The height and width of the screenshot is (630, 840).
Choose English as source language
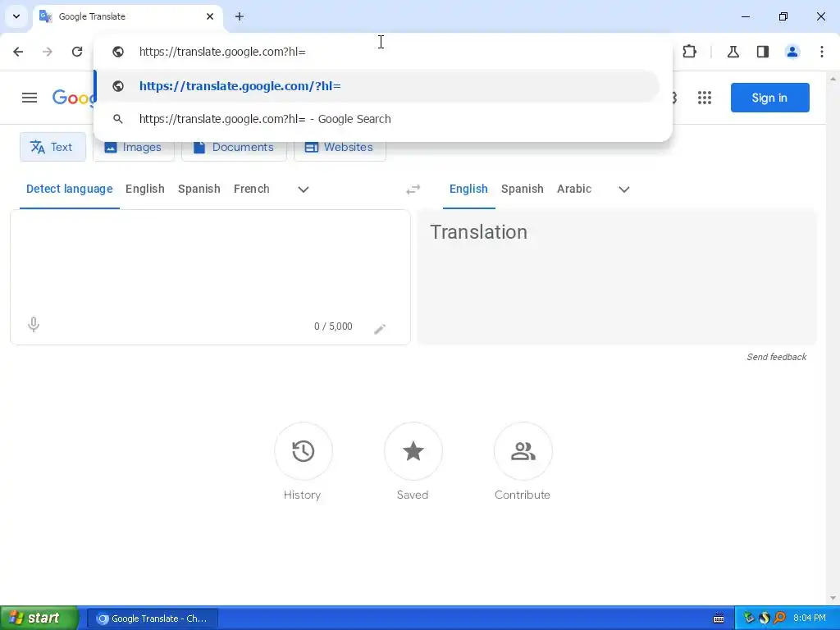(x=144, y=189)
